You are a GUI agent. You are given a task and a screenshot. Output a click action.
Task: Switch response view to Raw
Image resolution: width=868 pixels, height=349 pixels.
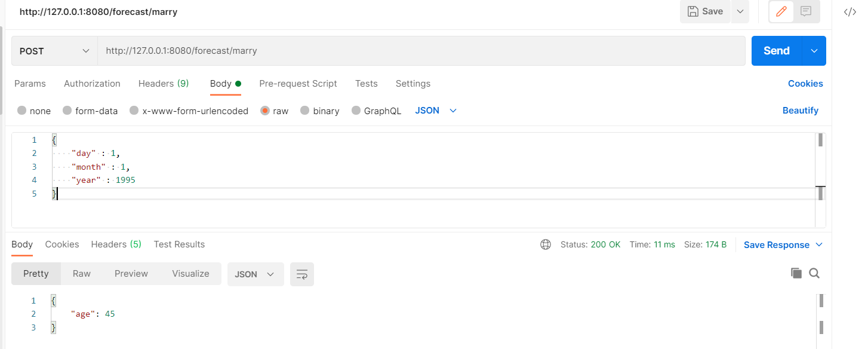(82, 274)
